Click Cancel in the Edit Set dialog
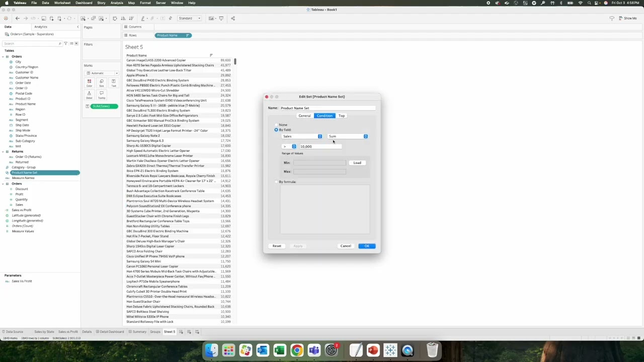This screenshot has height=362, width=644. click(346, 246)
